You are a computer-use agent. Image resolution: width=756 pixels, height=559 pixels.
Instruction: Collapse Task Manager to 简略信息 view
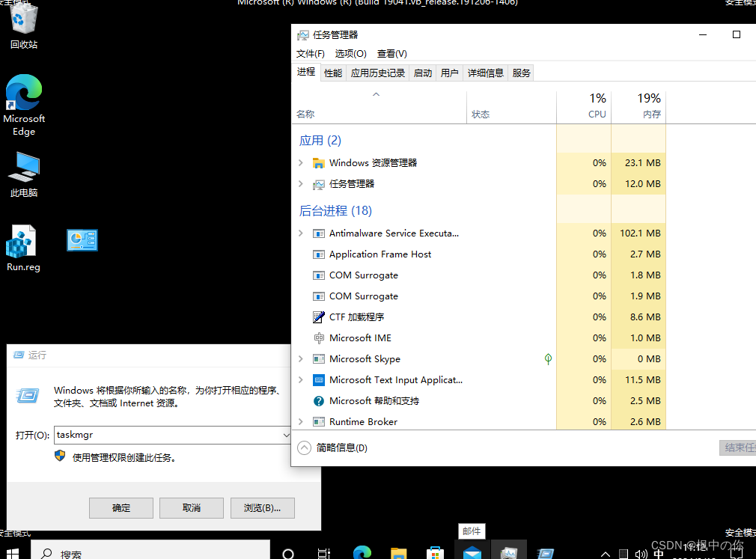click(332, 448)
